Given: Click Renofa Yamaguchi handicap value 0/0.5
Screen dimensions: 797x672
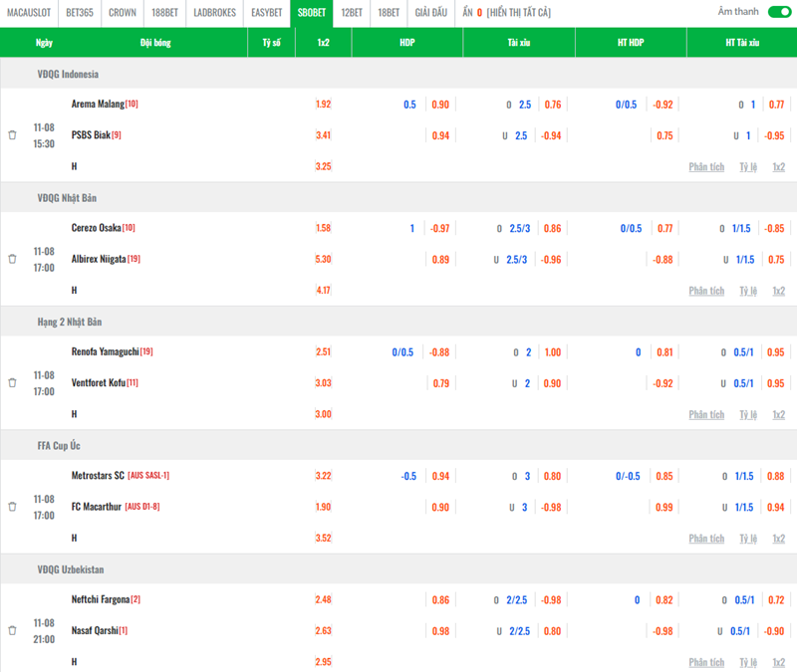Looking at the screenshot, I should tap(402, 352).
